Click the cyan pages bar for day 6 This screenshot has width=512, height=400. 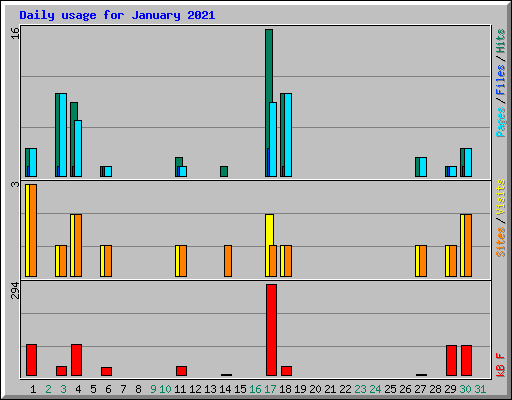(108, 171)
